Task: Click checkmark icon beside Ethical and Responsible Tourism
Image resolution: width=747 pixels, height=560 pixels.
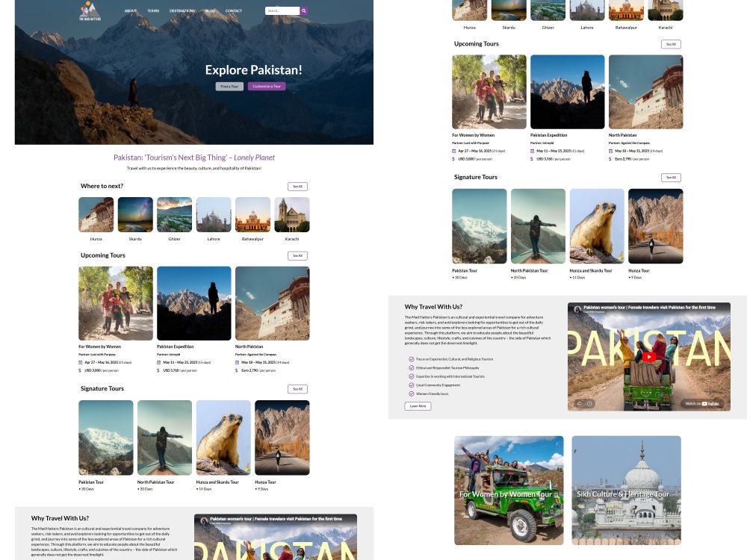Action: tap(411, 367)
